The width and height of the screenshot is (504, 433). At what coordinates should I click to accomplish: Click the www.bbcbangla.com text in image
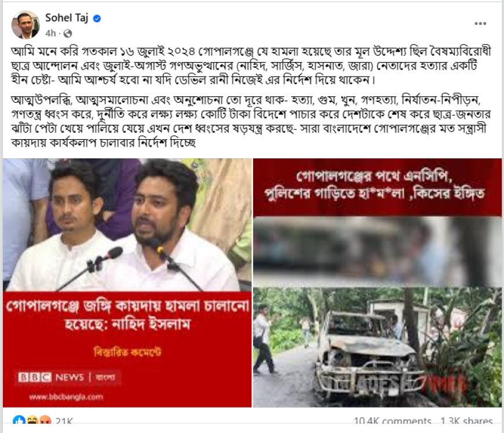(x=66, y=396)
